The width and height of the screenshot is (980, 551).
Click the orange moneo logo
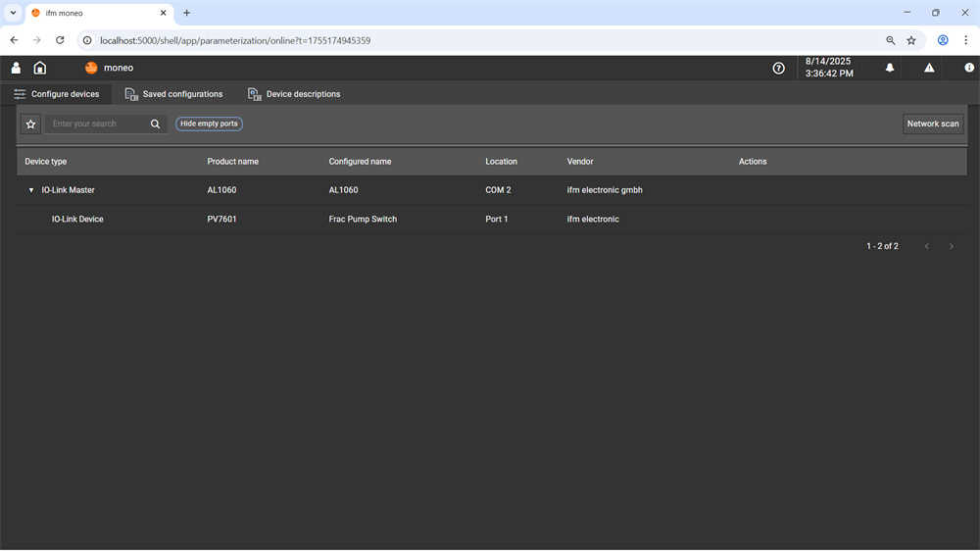click(x=91, y=68)
